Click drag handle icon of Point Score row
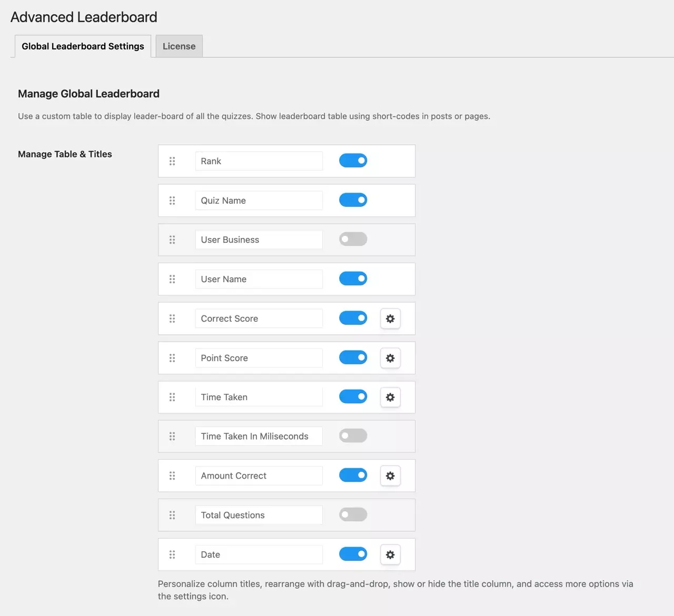This screenshot has height=616, width=674. point(172,358)
